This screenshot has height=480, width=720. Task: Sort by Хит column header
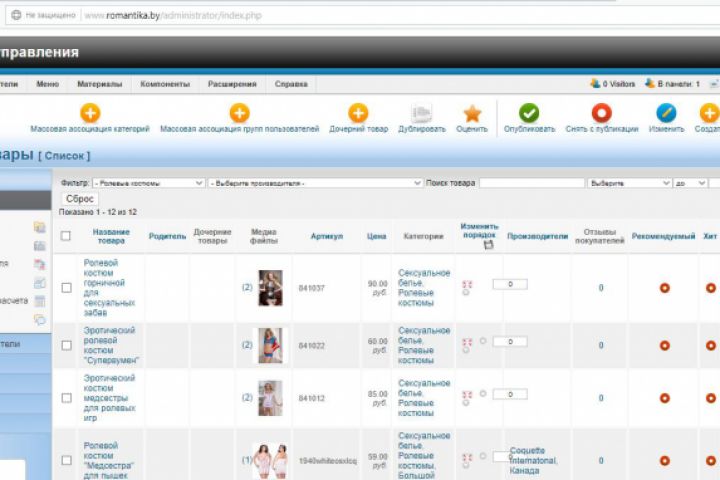coord(710,236)
